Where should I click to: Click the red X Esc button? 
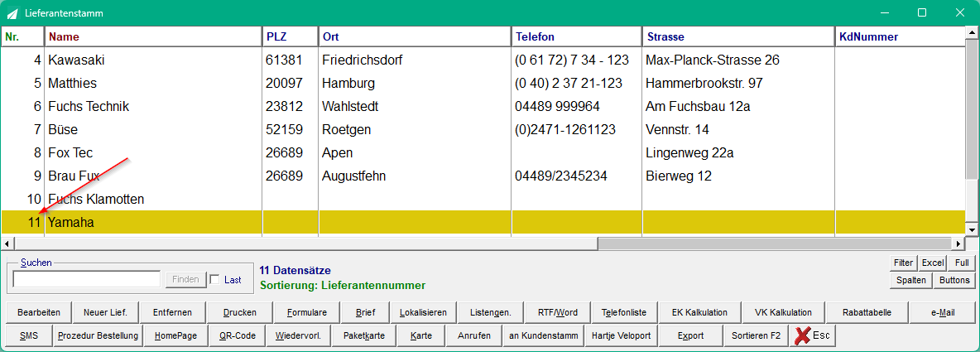tap(812, 335)
